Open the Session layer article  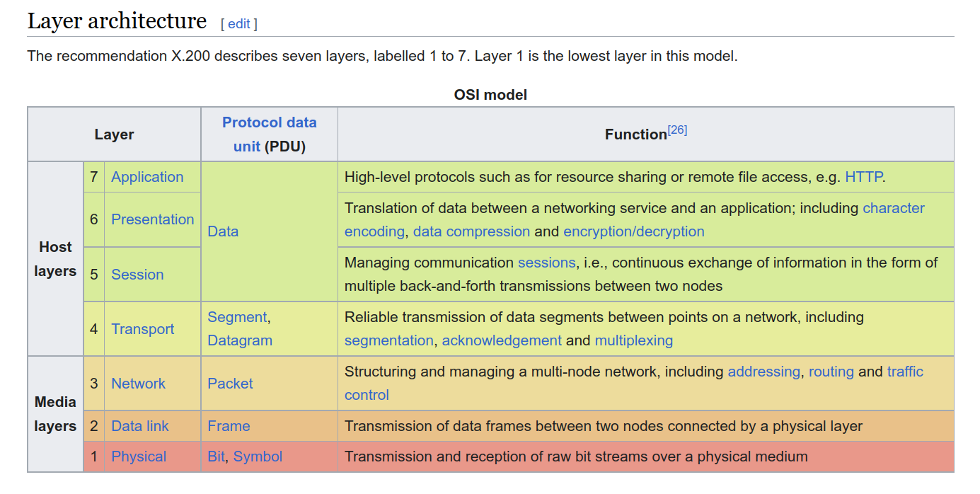(137, 275)
